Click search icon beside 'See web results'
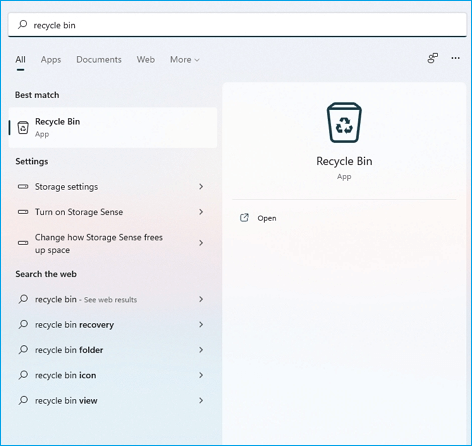 23,299
